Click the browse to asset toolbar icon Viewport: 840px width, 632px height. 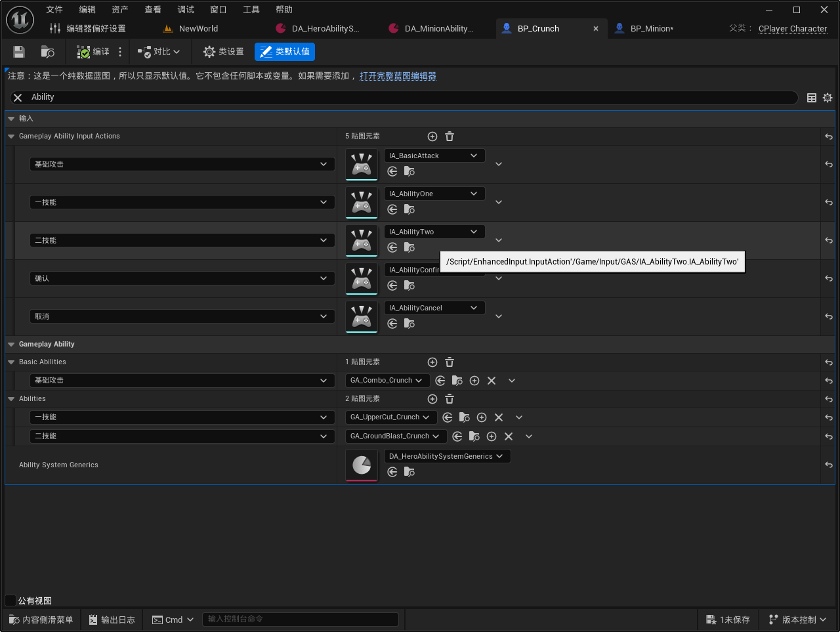[47, 52]
